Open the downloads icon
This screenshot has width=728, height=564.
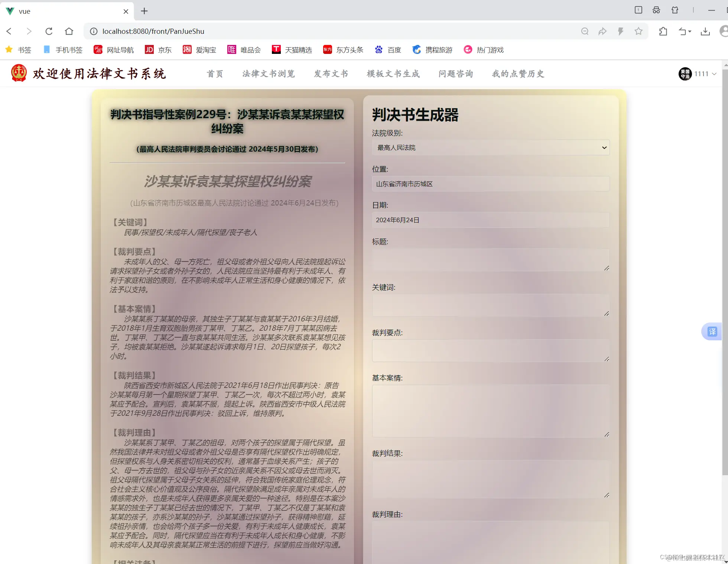(705, 31)
